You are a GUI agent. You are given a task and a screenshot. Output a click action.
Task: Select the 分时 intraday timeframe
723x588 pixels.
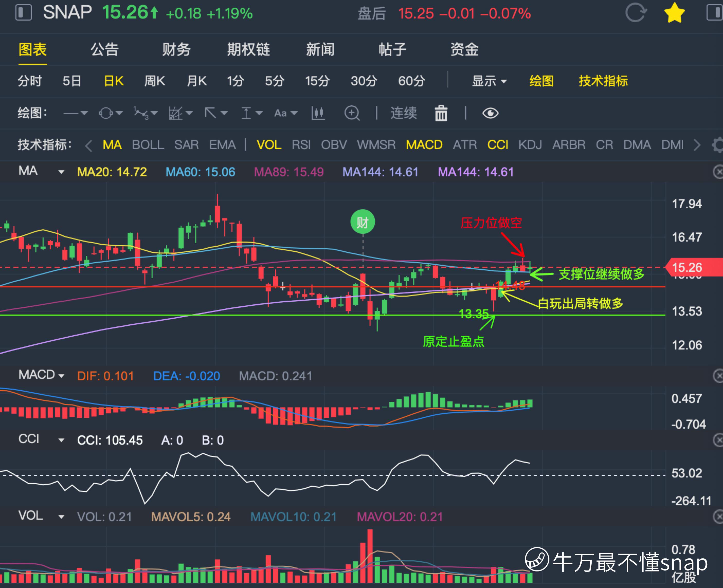point(30,81)
